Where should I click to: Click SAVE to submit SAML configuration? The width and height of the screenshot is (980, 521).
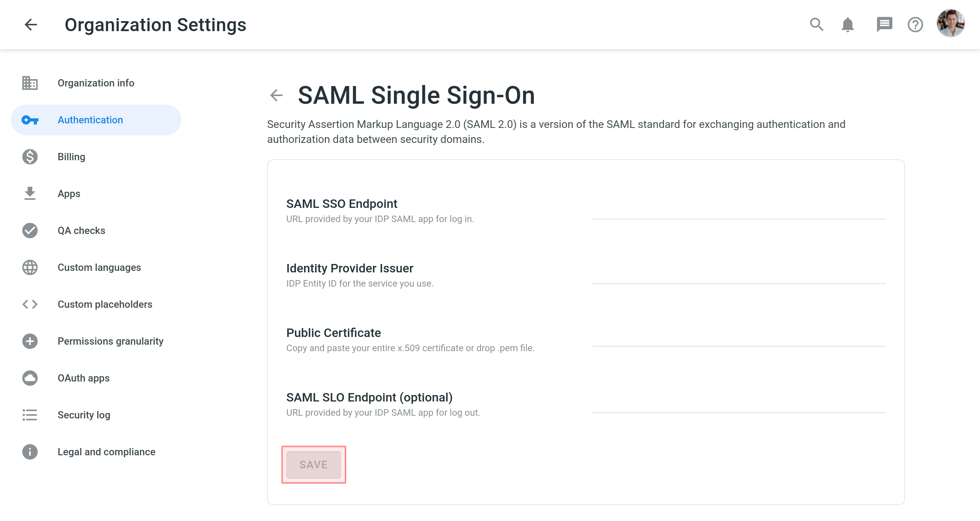[x=314, y=464]
